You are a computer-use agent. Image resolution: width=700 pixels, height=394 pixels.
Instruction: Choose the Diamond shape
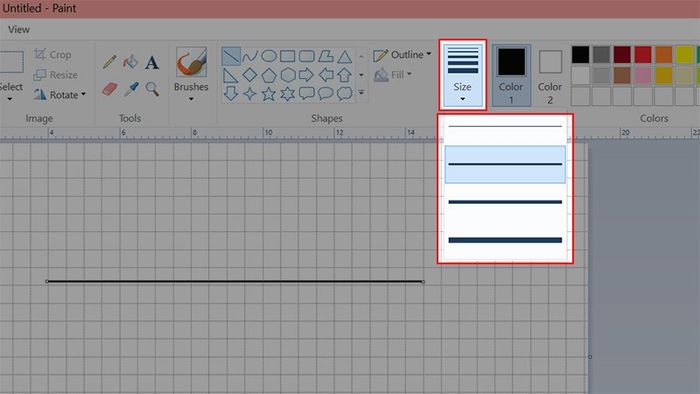pyautogui.click(x=250, y=75)
